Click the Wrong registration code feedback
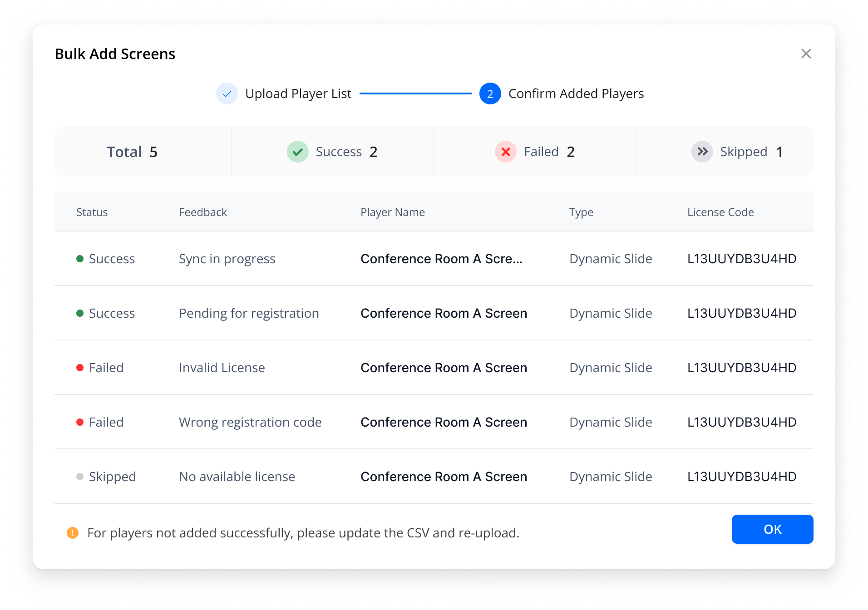The height and width of the screenshot is (610, 868). pyautogui.click(x=250, y=422)
